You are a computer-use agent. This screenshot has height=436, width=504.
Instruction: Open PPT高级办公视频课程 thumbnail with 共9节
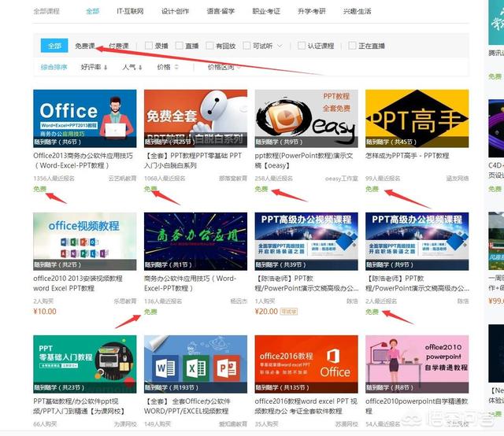tap(417, 241)
